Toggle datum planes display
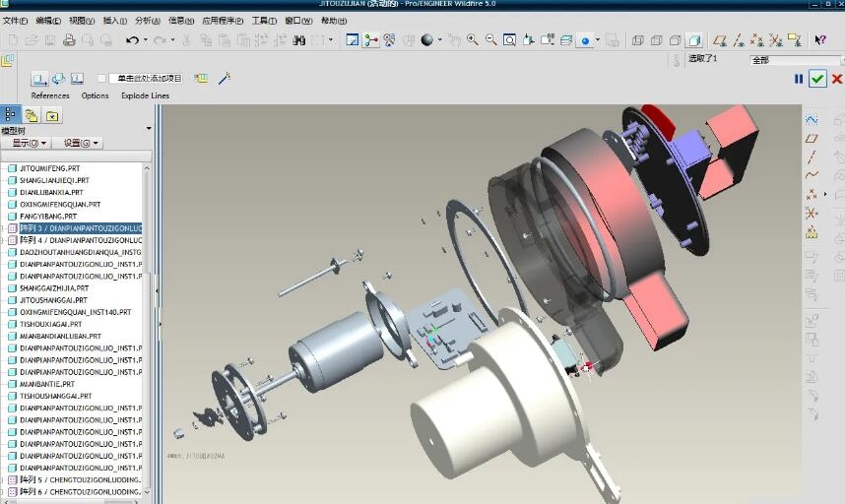 coord(720,39)
